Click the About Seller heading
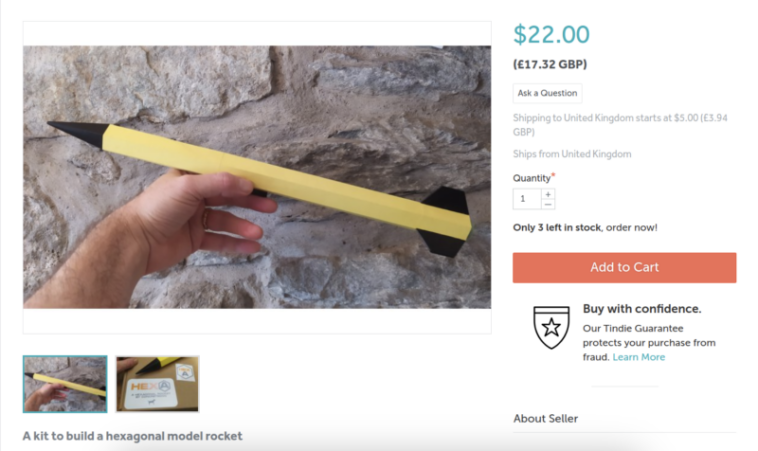The width and height of the screenshot is (758, 451). (545, 419)
